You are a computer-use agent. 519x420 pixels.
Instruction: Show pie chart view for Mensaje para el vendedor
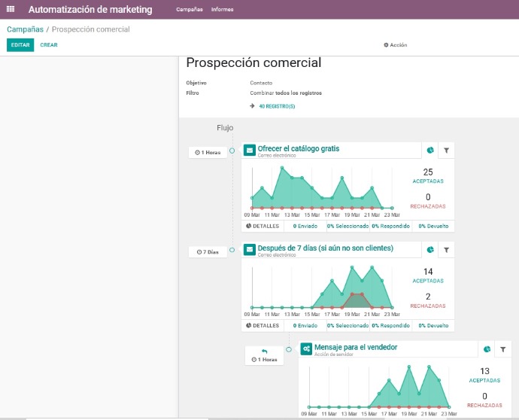[x=487, y=349]
